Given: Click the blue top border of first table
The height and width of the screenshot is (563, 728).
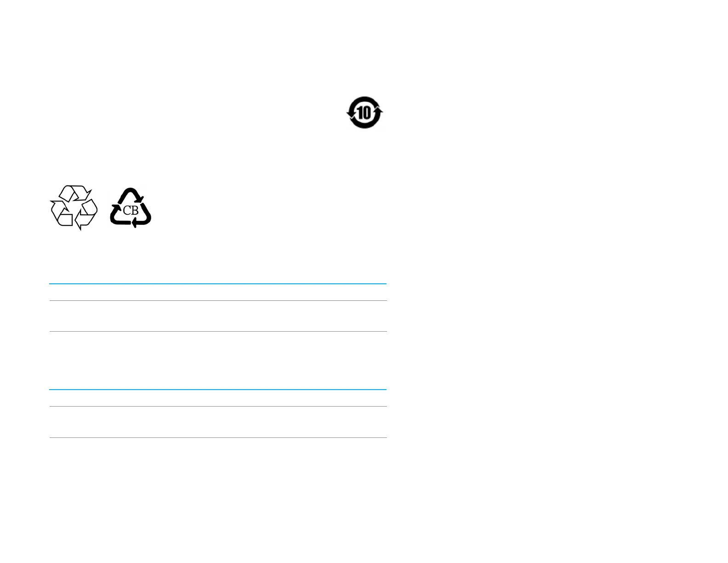Looking at the screenshot, I should coord(218,284).
